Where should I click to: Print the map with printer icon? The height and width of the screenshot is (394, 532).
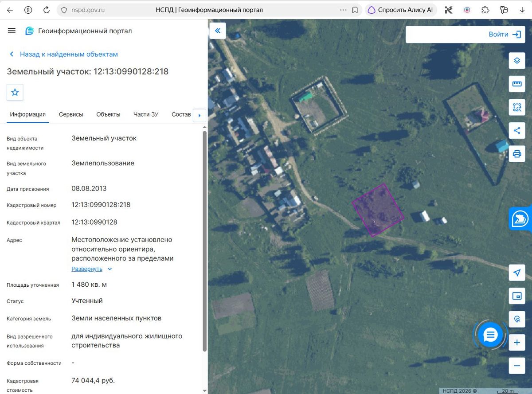[x=517, y=154]
